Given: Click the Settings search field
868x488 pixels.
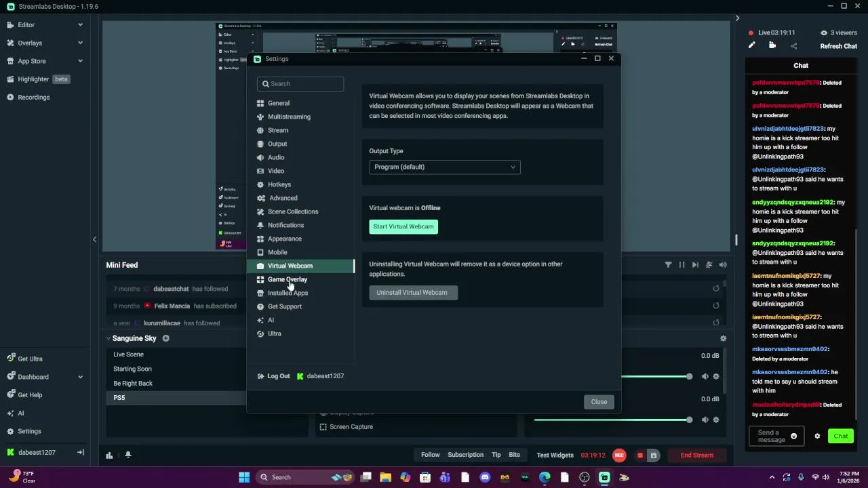Looking at the screenshot, I should click(300, 84).
